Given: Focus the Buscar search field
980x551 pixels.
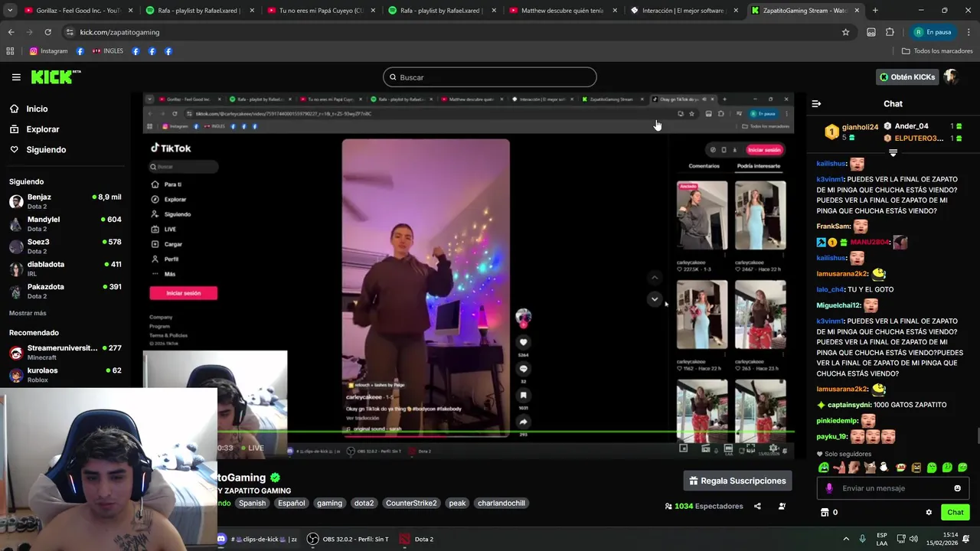Looking at the screenshot, I should click(490, 77).
